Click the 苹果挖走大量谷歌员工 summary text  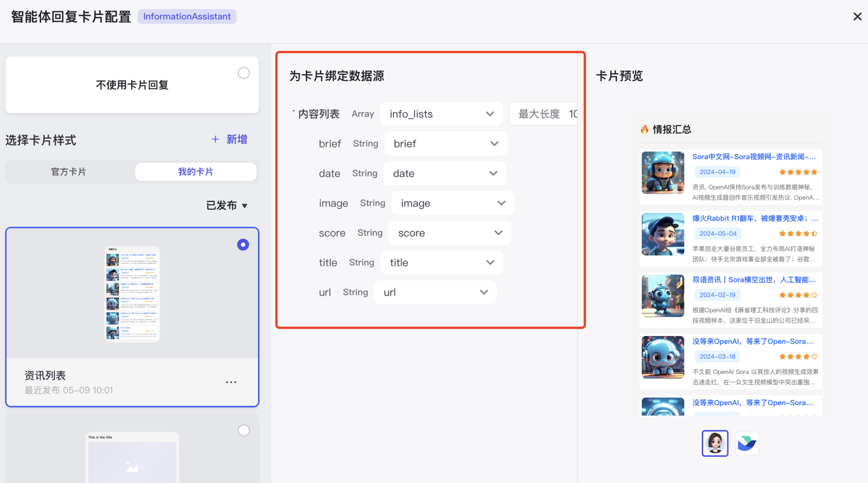tap(755, 254)
